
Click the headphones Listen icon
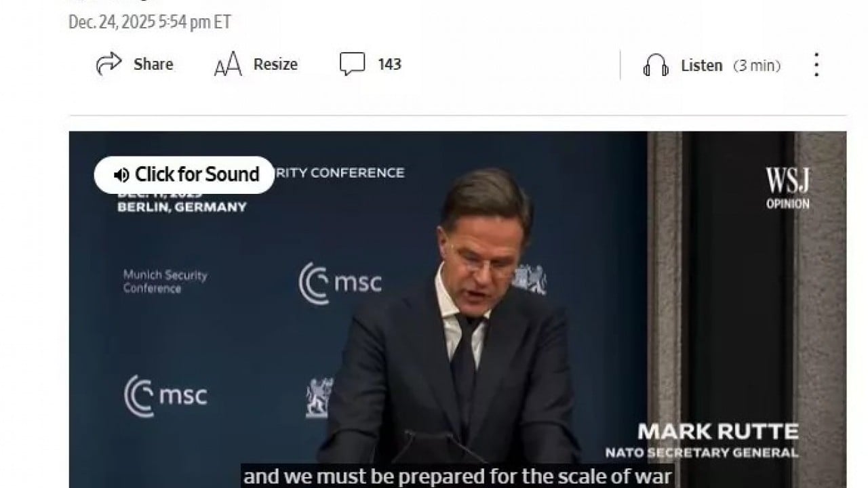pos(656,66)
